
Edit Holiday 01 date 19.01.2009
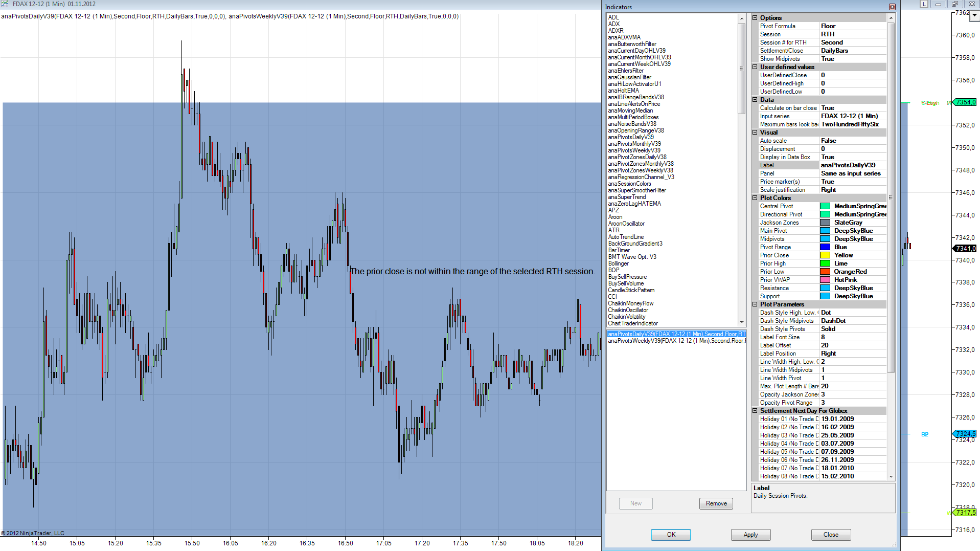point(853,419)
